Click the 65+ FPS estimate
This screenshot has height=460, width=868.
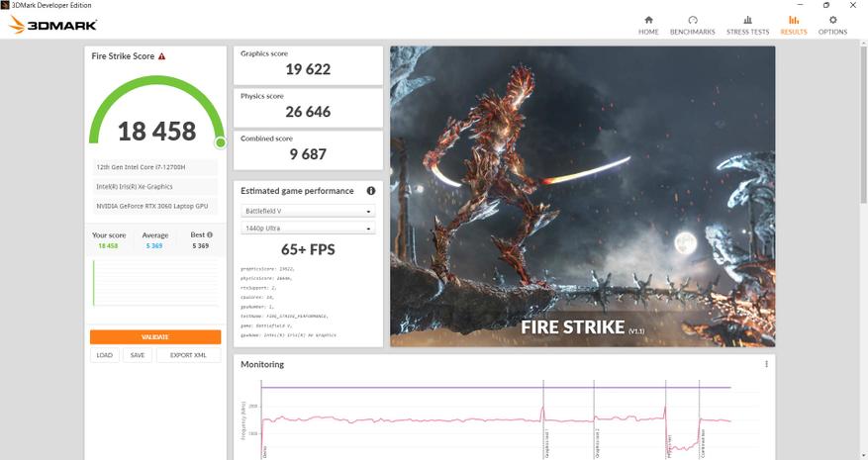[x=308, y=249]
